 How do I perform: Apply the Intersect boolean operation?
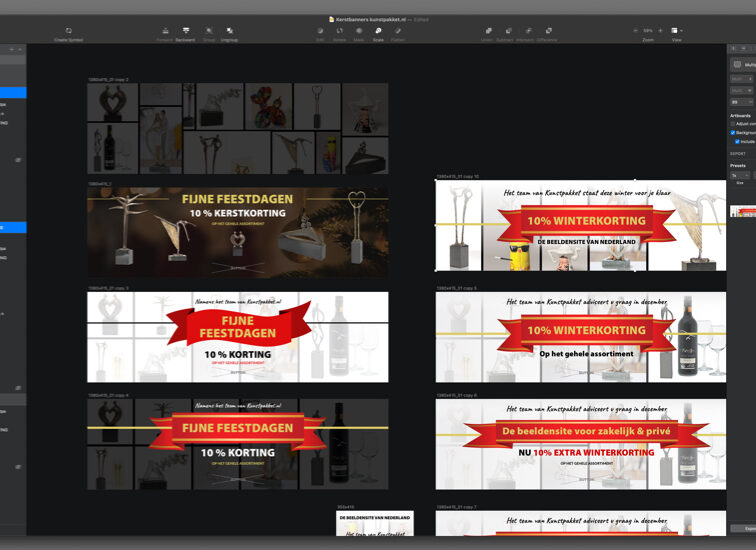tap(528, 30)
